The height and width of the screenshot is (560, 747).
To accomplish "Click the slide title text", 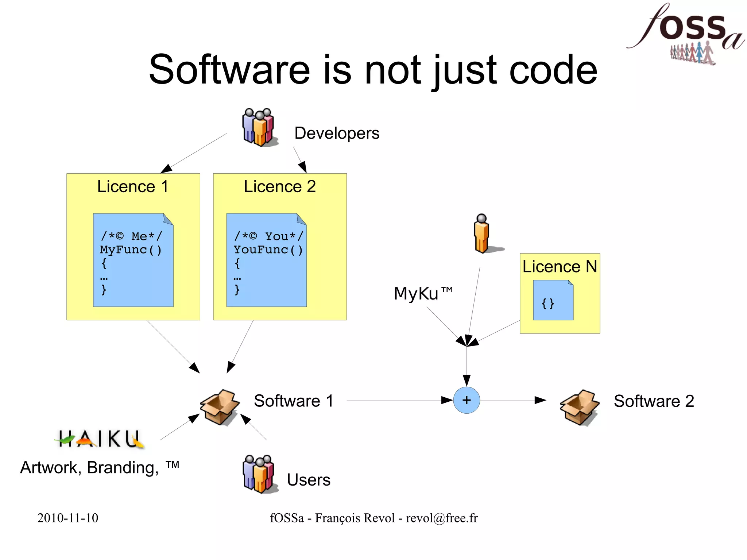I will 373,69.
